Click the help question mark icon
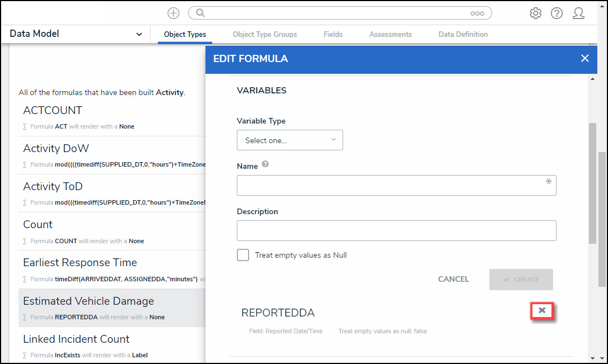Viewport: 608px width, 364px height. tap(556, 13)
